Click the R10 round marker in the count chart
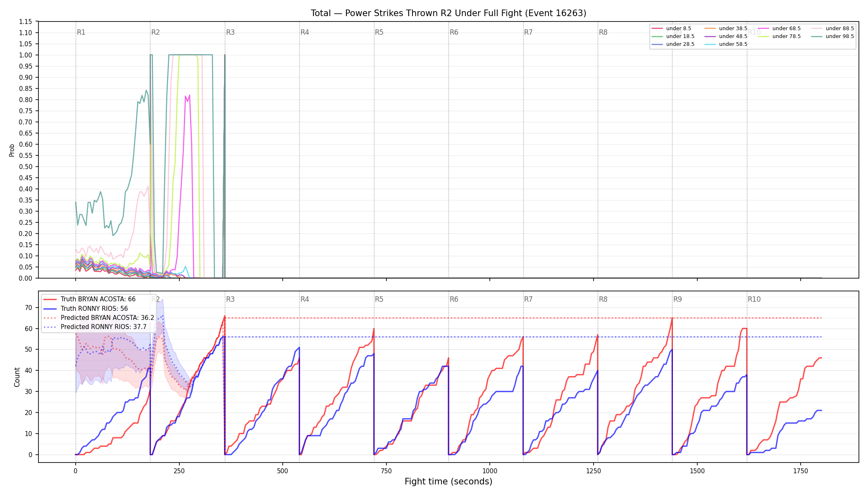868x496 pixels. 754,299
